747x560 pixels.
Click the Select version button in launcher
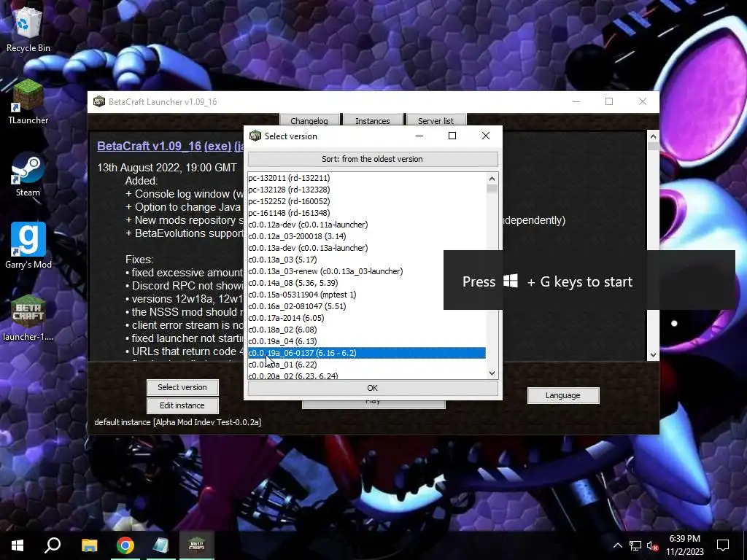click(x=182, y=387)
